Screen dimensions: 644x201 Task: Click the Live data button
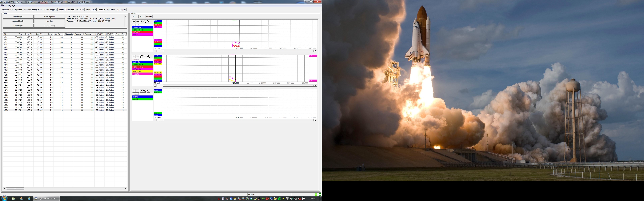(x=49, y=21)
